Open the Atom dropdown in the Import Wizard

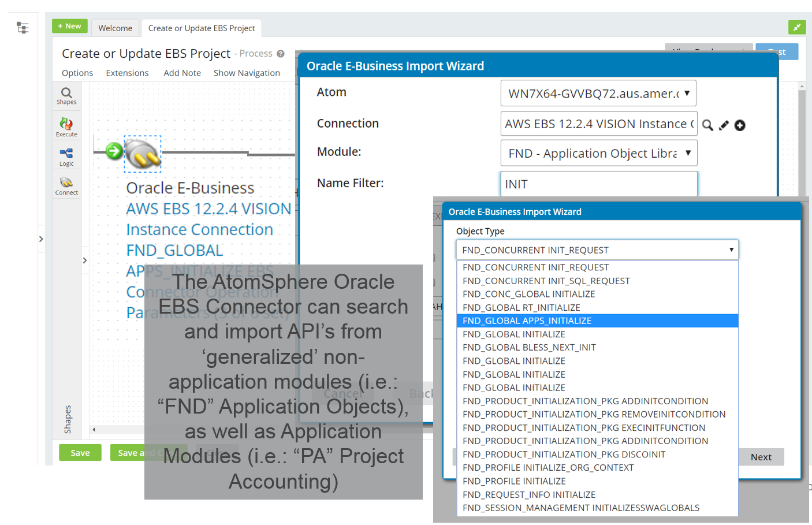click(x=598, y=93)
